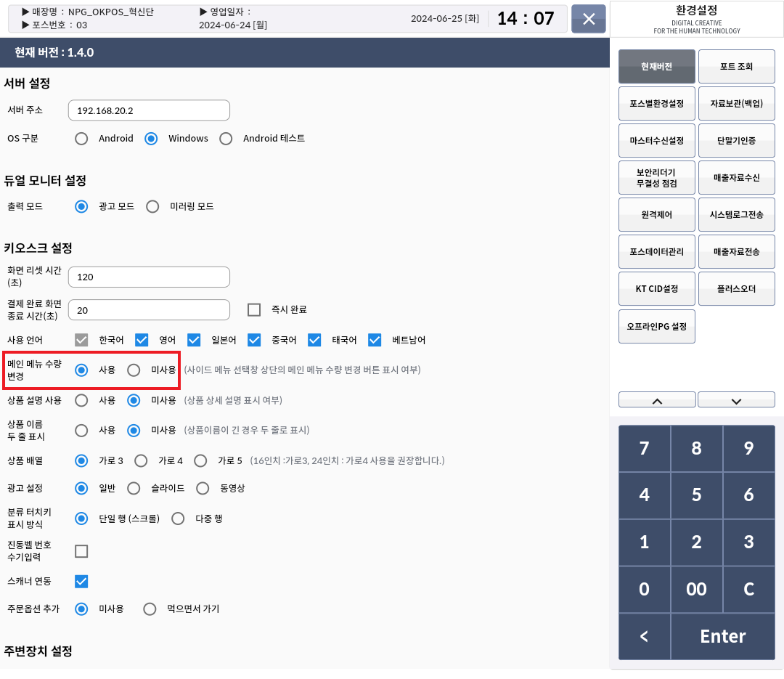This screenshot has height=679, width=784.
Task: Select Android OS radio option
Action: (81, 139)
